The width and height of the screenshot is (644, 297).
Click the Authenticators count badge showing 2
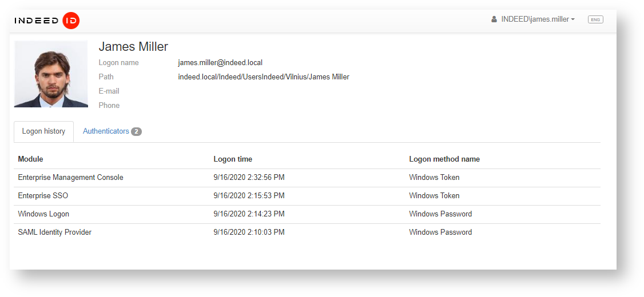click(136, 132)
